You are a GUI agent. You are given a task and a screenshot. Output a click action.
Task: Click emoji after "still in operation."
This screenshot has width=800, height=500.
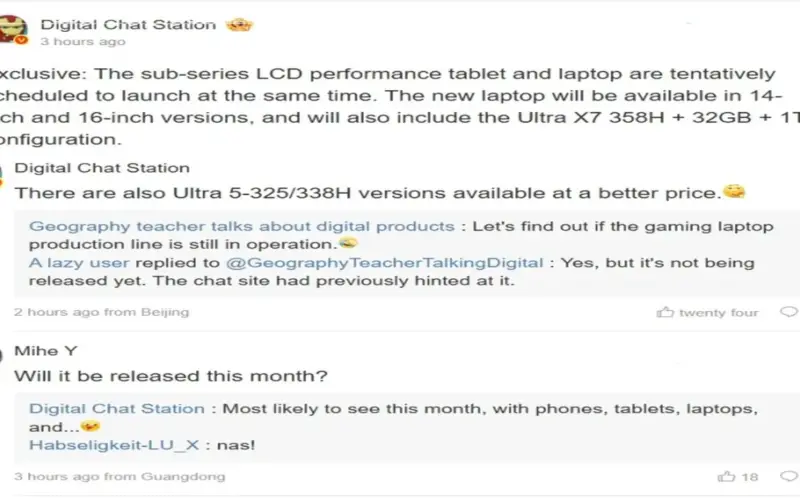[x=348, y=245]
